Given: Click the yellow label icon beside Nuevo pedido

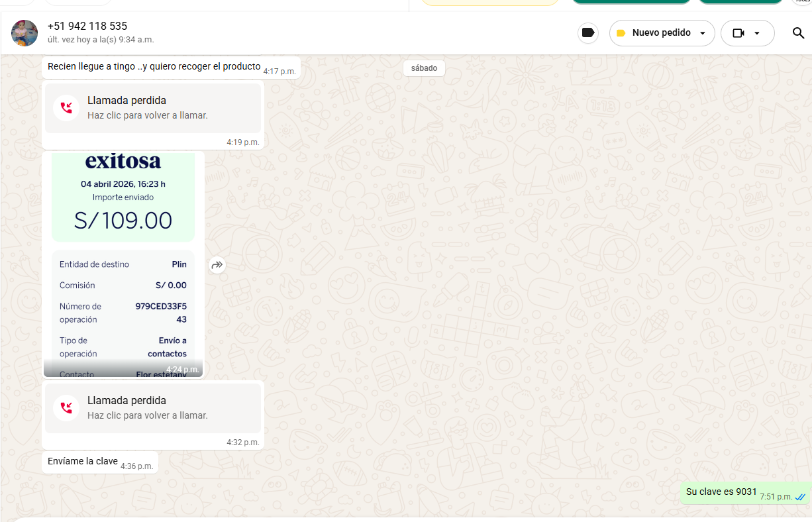Looking at the screenshot, I should [x=621, y=33].
